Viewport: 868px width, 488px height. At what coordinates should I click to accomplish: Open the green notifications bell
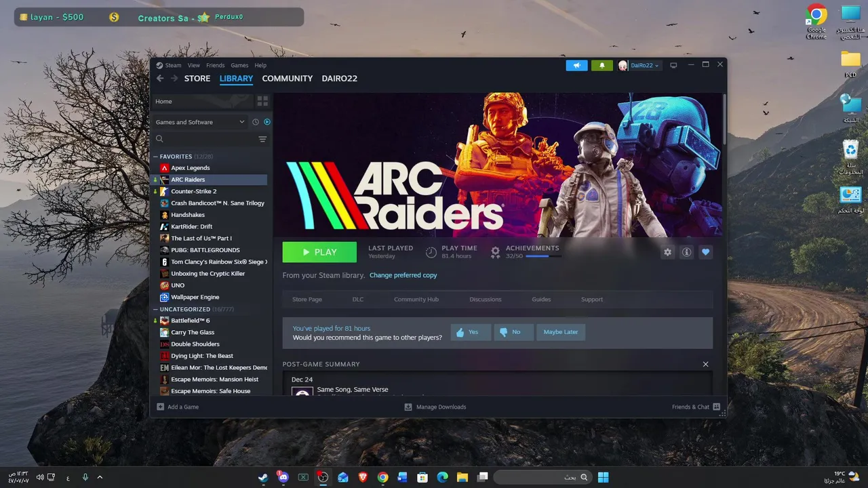click(601, 65)
